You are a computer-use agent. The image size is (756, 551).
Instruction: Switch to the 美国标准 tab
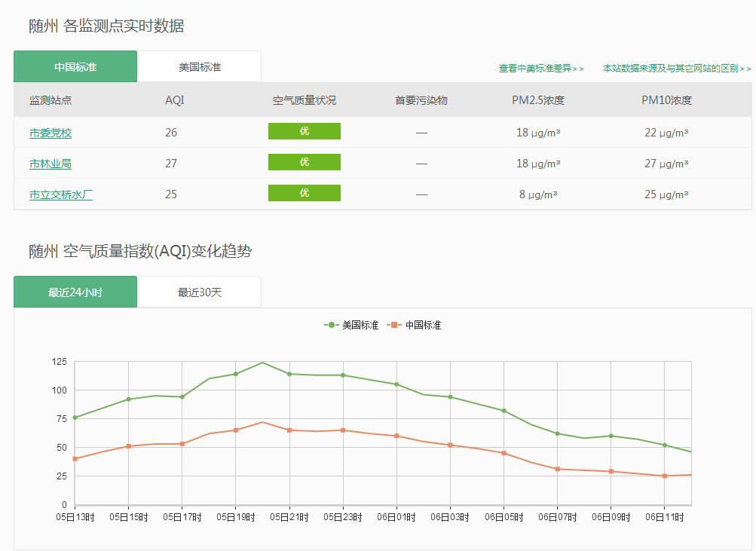coord(200,67)
